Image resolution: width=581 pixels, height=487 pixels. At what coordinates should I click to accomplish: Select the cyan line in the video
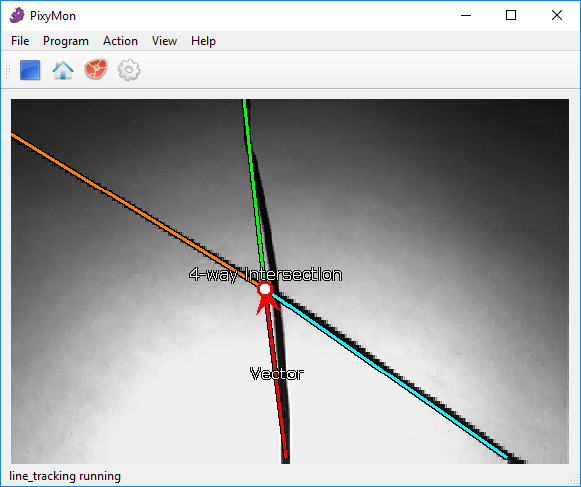(390, 376)
